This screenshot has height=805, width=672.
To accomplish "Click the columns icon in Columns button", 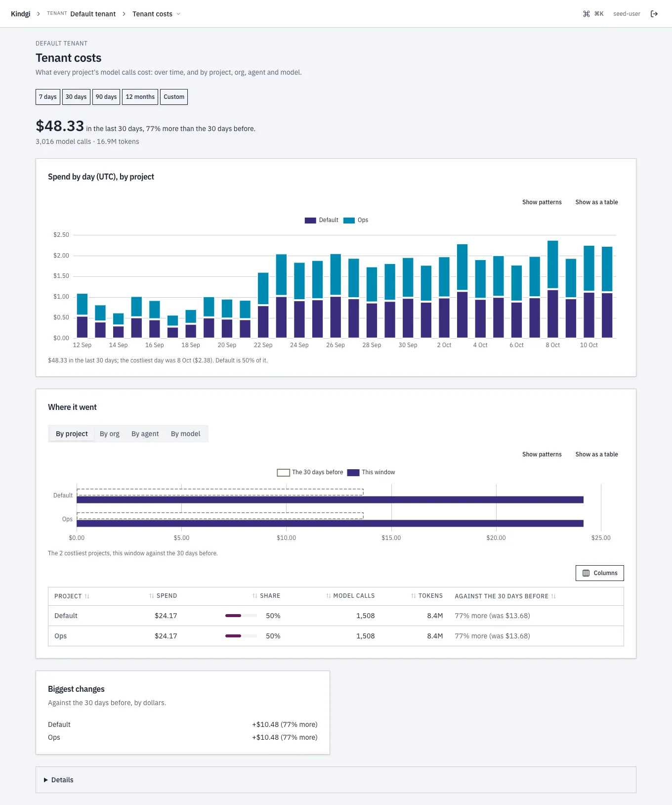I will click(586, 573).
